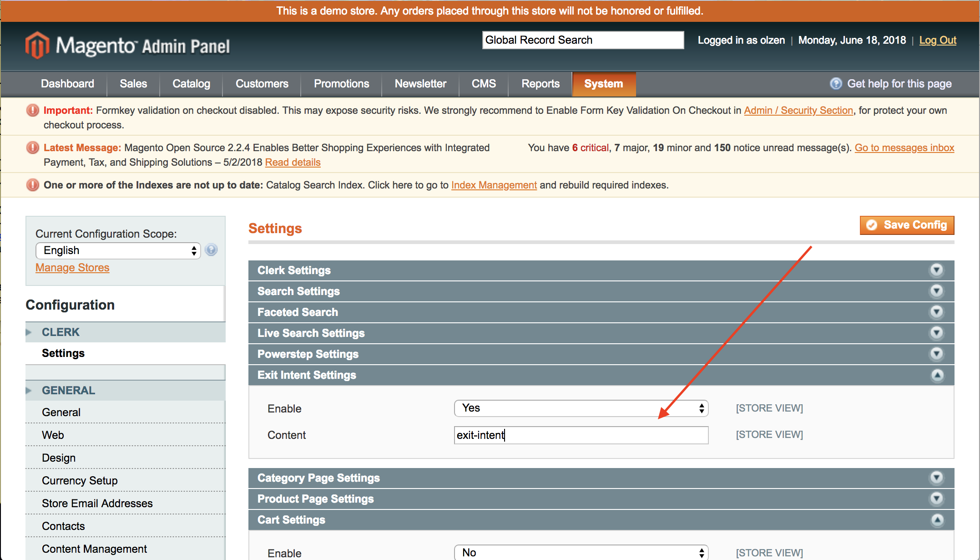Open the Configuration Scope dropdown
Image resolution: width=980 pixels, height=560 pixels.
118,250
